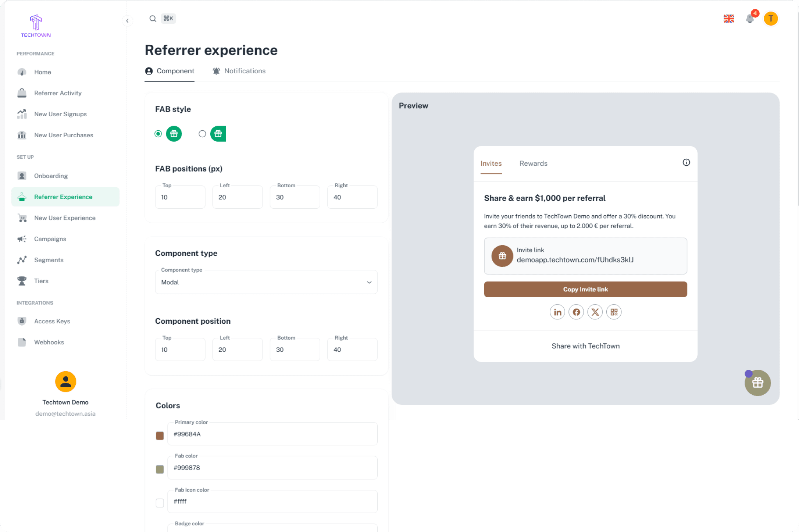Click the LinkedIn share icon
The height and width of the screenshot is (532, 799).
(557, 312)
